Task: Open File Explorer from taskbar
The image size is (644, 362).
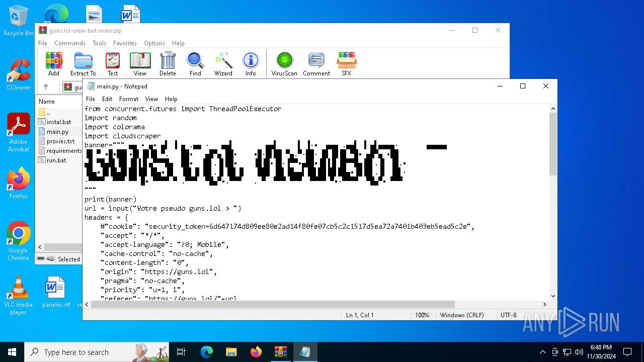Action: [x=231, y=352]
